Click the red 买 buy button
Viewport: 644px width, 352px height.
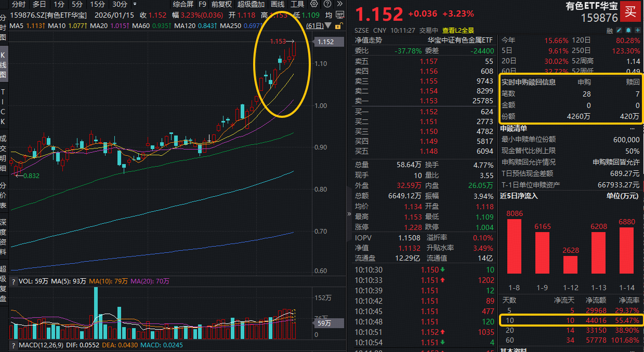point(630,12)
